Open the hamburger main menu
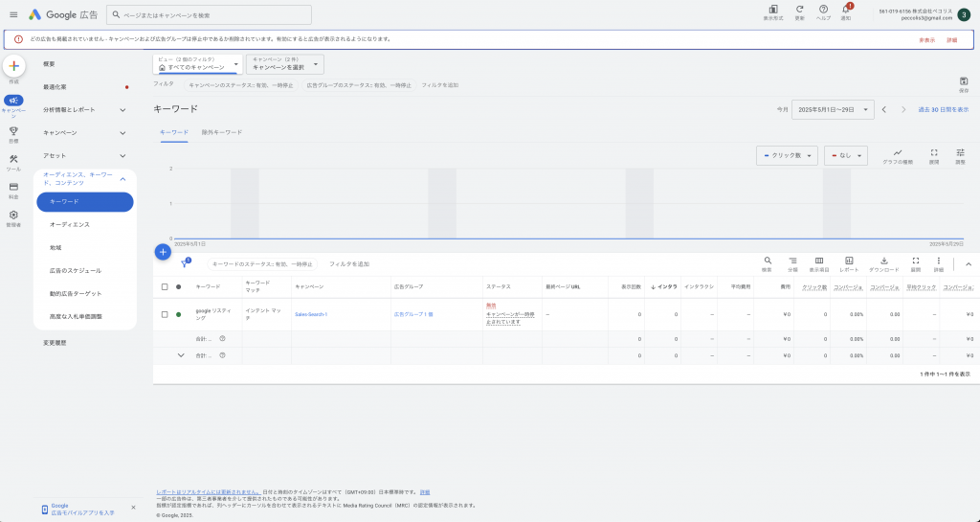The width and height of the screenshot is (980, 522). [x=13, y=14]
